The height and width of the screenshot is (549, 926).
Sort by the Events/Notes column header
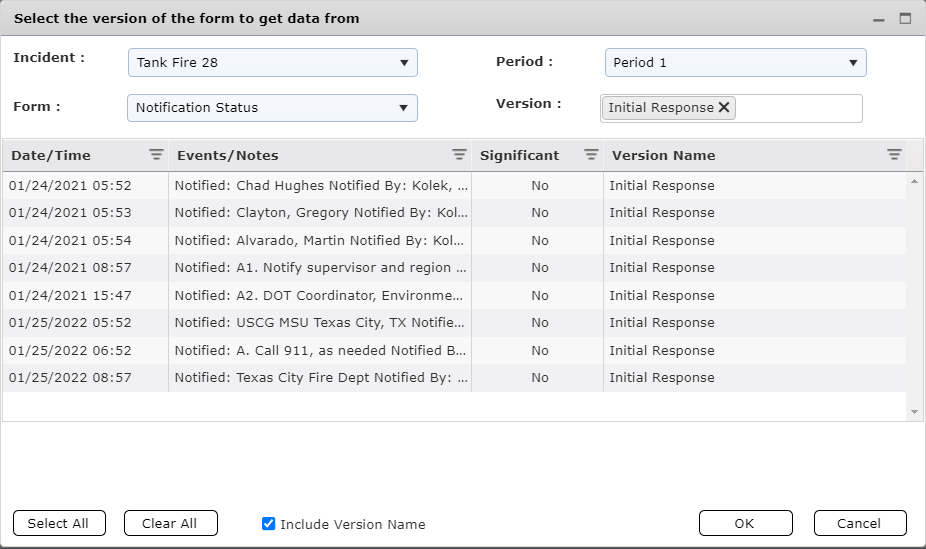[x=227, y=155]
